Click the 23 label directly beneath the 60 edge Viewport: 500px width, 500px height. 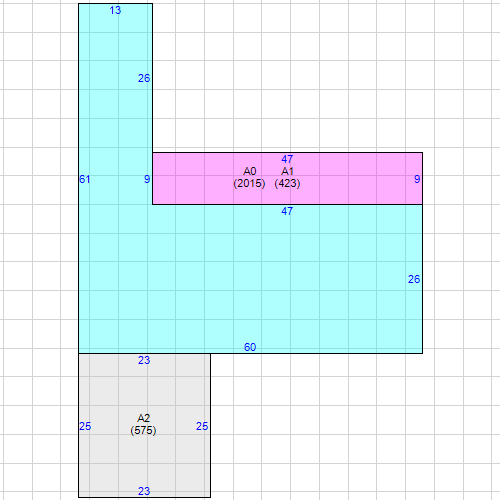[144, 360]
